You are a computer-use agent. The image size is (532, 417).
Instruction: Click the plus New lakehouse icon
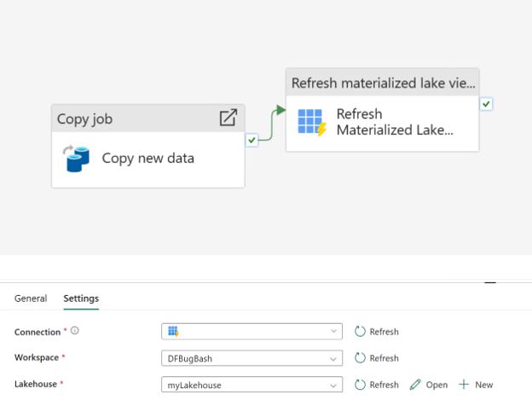click(x=464, y=385)
